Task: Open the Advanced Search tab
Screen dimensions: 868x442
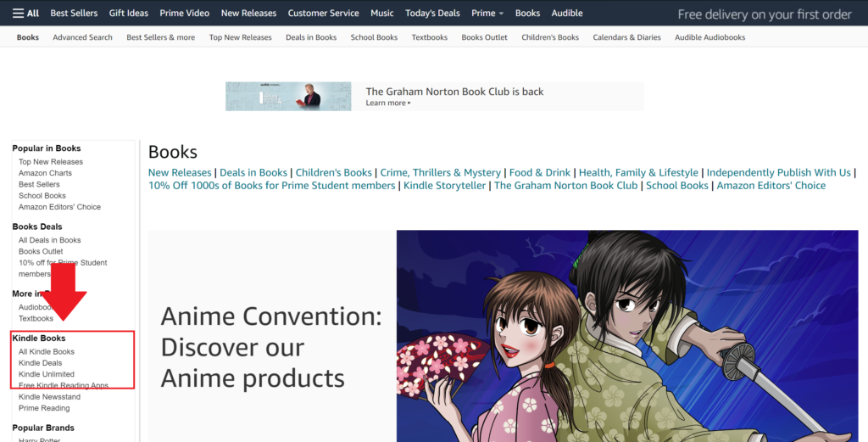Action: (x=82, y=37)
